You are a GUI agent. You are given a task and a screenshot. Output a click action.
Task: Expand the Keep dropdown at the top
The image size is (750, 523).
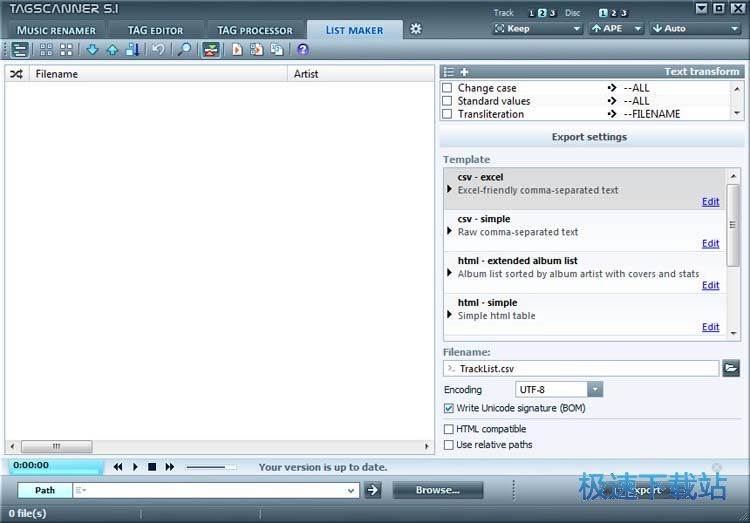click(577, 29)
